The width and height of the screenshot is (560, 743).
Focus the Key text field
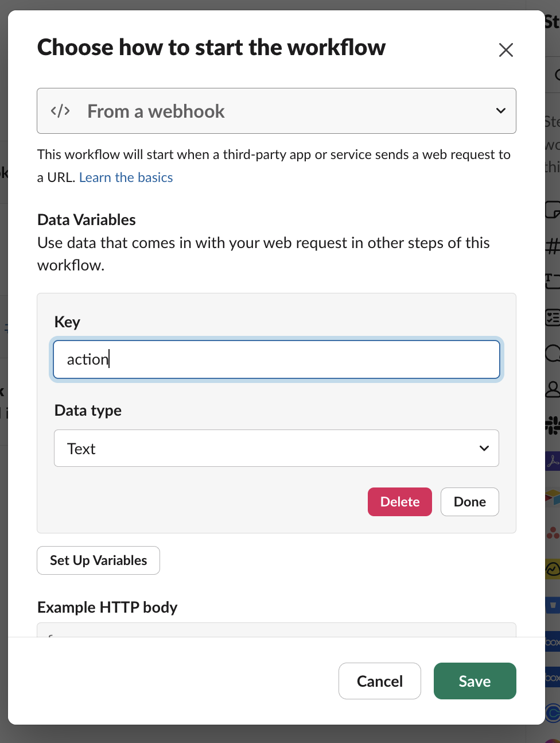tap(276, 359)
